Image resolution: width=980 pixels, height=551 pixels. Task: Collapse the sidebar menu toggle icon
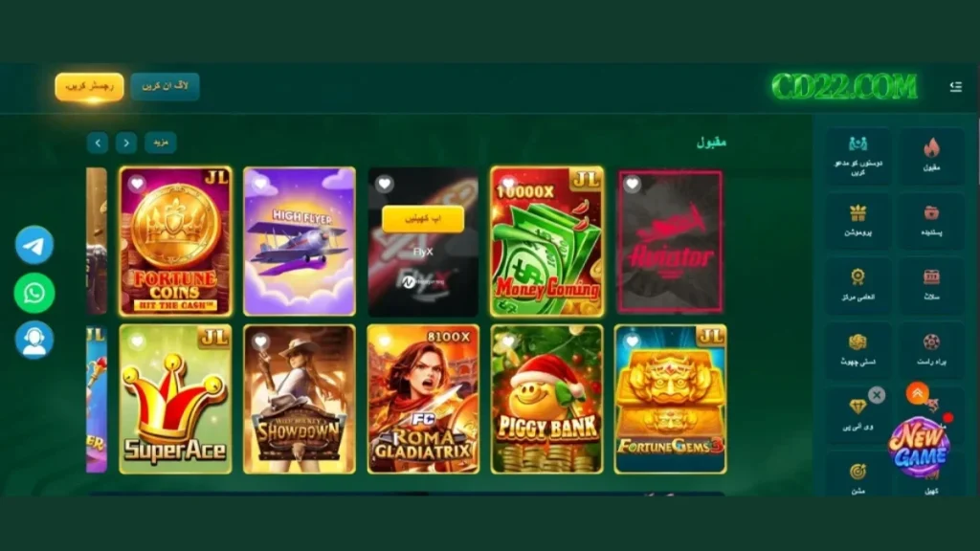[956, 87]
